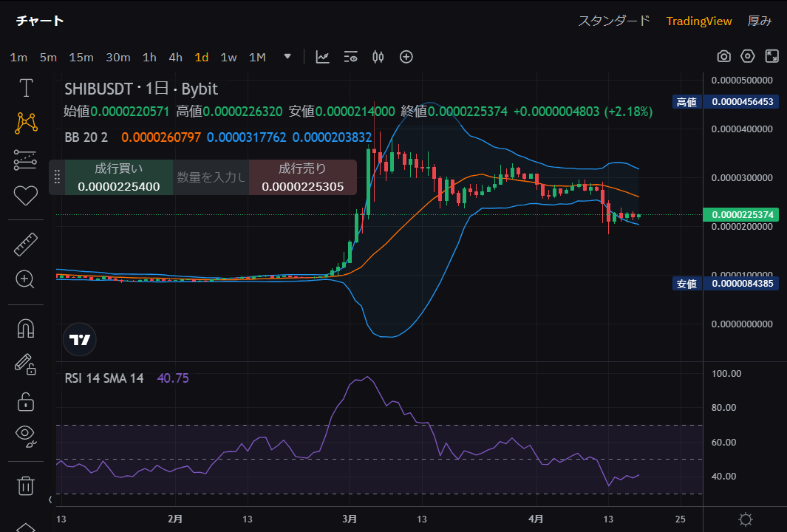Grab the order panel drag handle
Viewport: 787px width, 532px height.
pyautogui.click(x=57, y=177)
